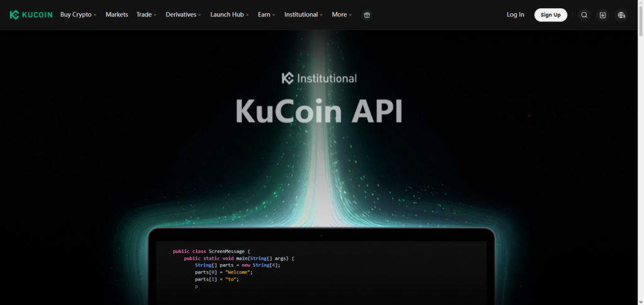Open the Earn menu label
The image size is (644, 305).
[264, 14]
